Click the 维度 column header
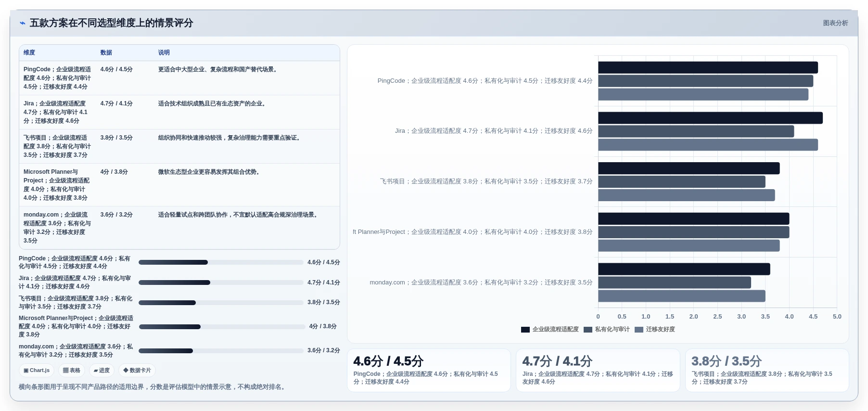 point(29,53)
